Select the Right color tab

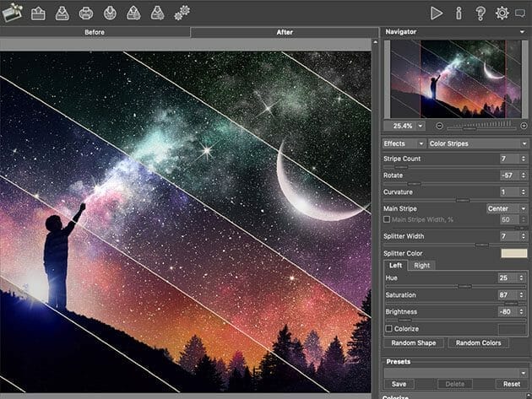[x=421, y=265]
